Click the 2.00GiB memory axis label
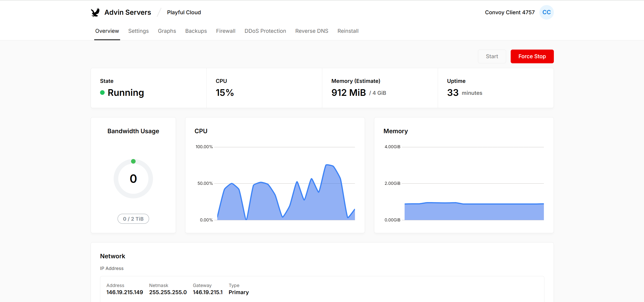 (x=392, y=183)
